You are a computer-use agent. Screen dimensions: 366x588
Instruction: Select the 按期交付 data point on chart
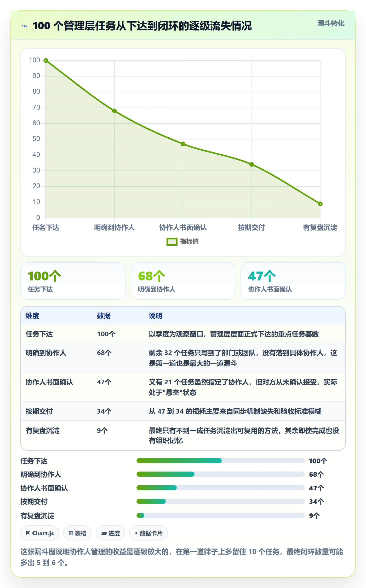[251, 164]
